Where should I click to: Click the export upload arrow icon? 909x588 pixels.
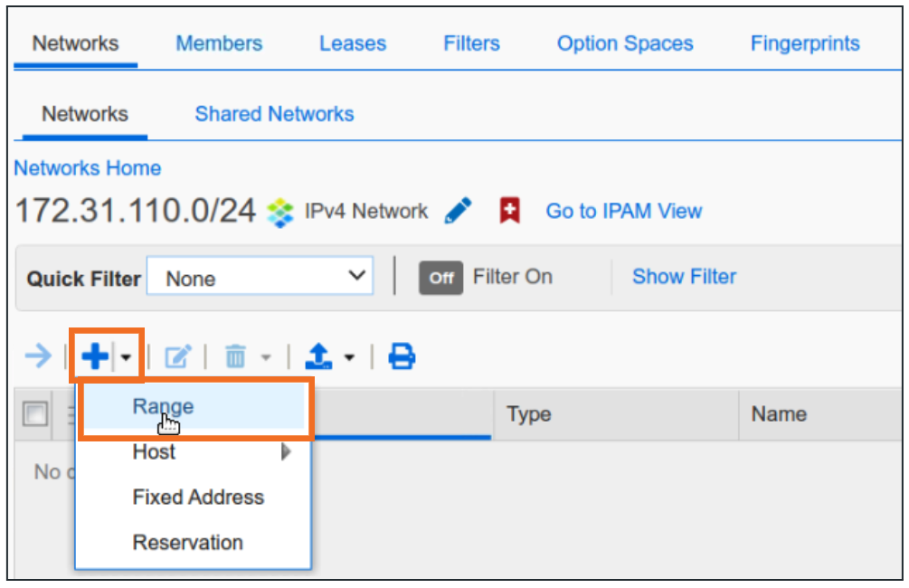tap(319, 358)
